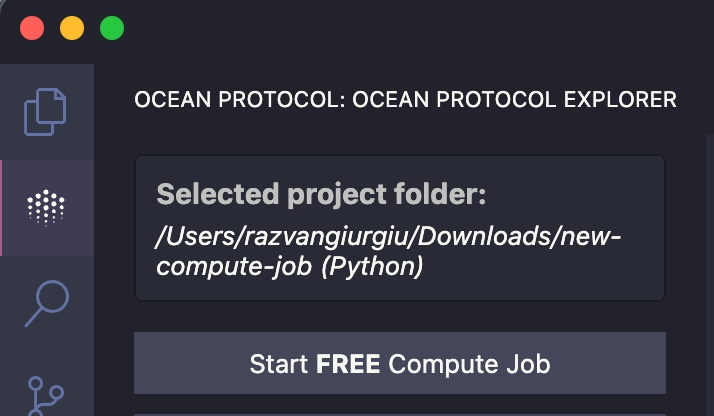Open the Source Control view
The width and height of the screenshot is (714, 416).
pyautogui.click(x=46, y=393)
